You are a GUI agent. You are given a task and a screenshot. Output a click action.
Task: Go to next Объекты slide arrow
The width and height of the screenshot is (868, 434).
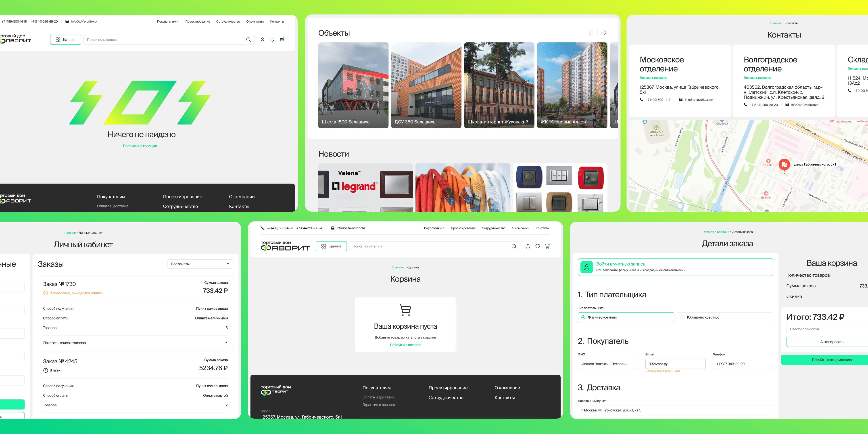coord(604,33)
